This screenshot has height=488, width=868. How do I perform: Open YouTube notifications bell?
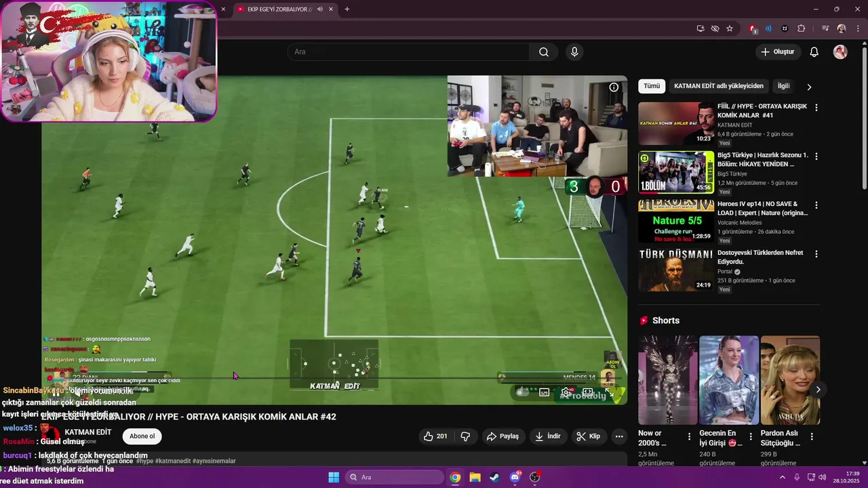pos(814,52)
